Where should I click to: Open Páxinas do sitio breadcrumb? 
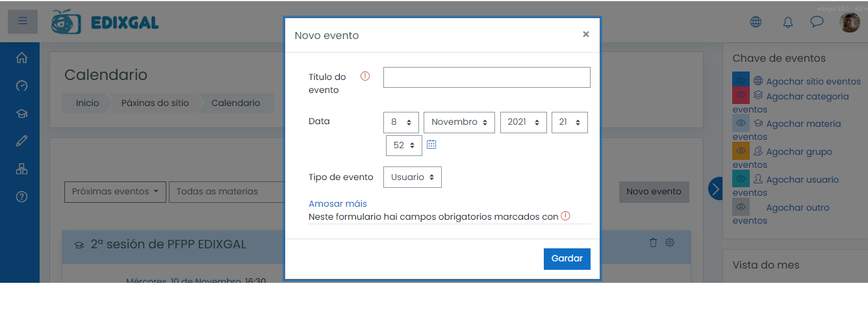click(x=155, y=103)
